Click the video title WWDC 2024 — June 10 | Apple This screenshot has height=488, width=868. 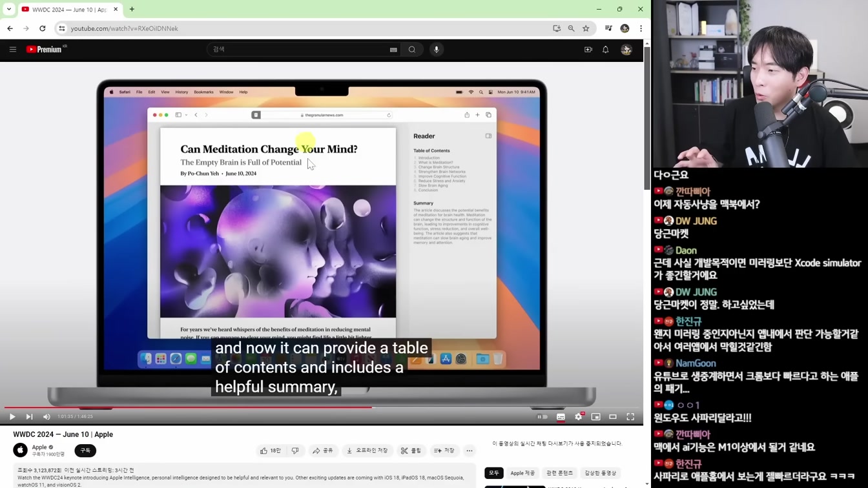pyautogui.click(x=63, y=434)
